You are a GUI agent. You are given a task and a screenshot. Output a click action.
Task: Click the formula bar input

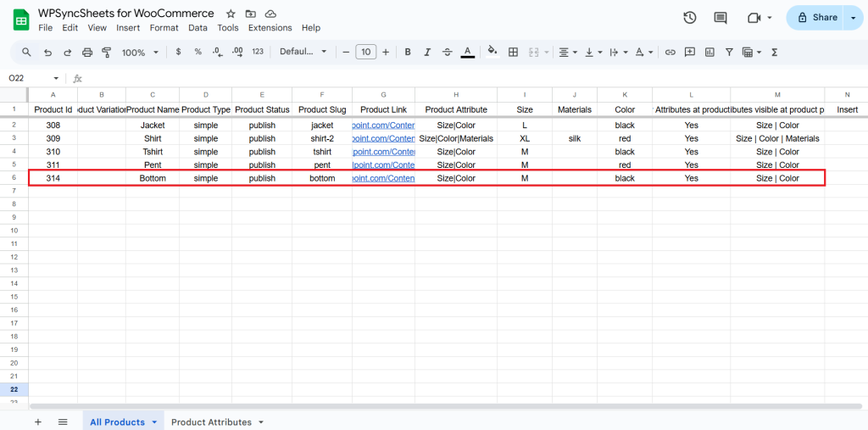click(476, 79)
